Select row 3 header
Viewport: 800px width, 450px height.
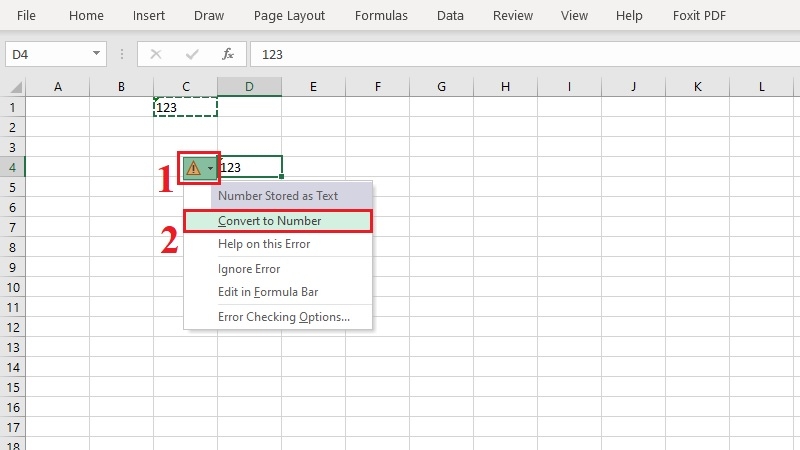click(x=13, y=147)
